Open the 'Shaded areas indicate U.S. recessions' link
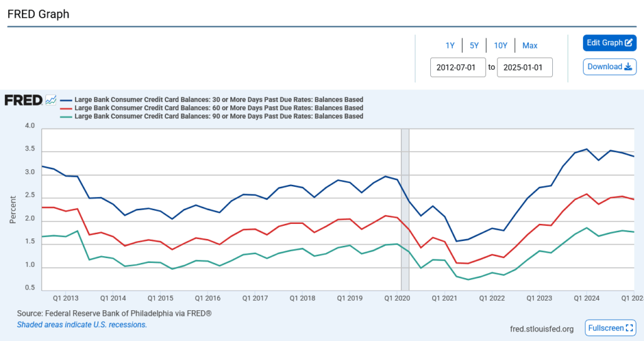The width and height of the screenshot is (644, 341). tap(82, 325)
